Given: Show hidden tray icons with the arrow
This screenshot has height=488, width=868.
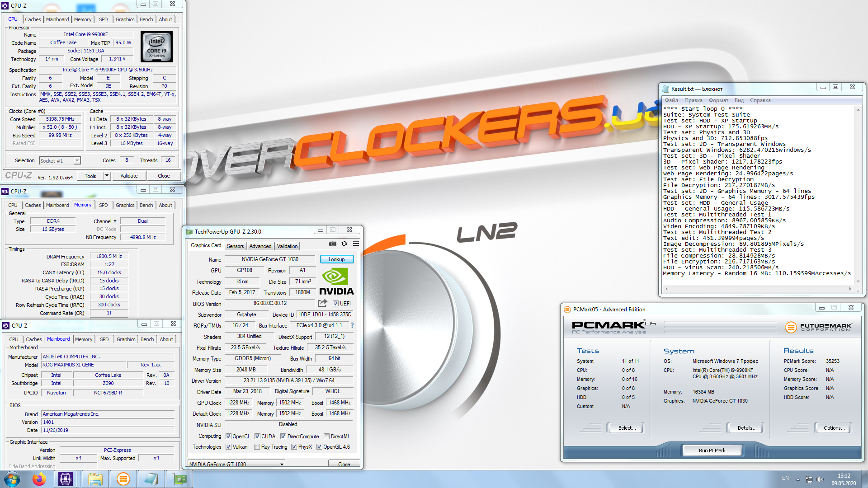Looking at the screenshot, I should point(798,479).
